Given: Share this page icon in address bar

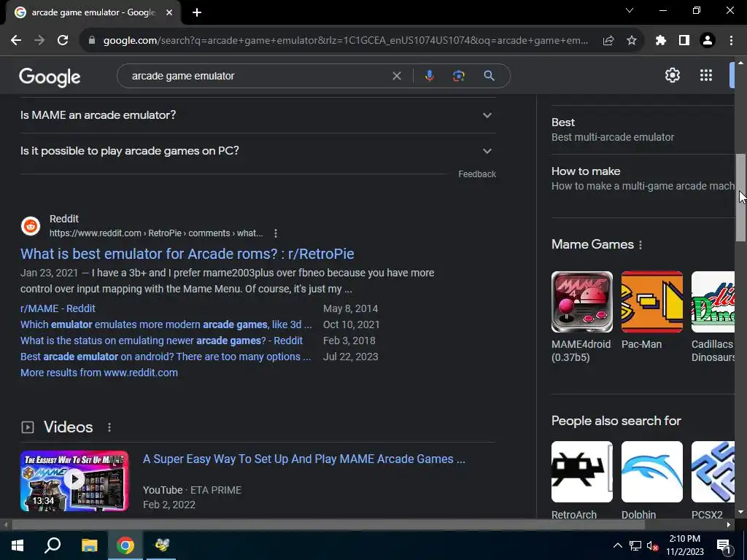Looking at the screenshot, I should coord(608,41).
